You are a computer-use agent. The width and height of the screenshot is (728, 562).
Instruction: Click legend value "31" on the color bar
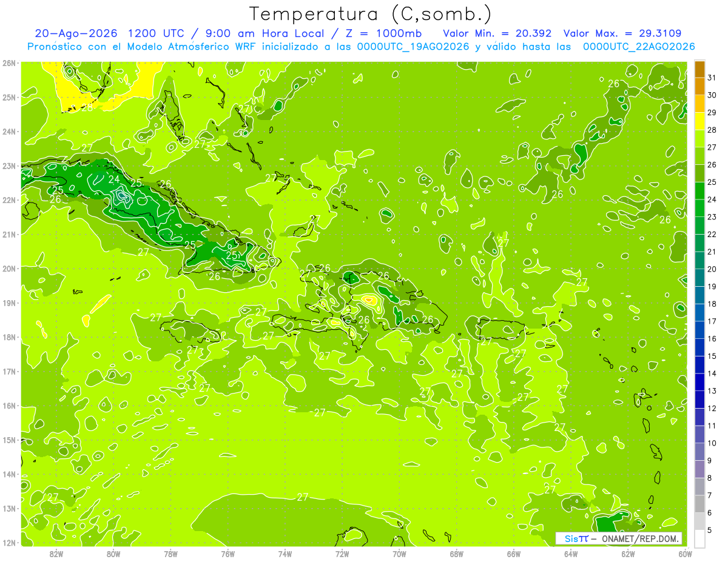pyautogui.click(x=711, y=78)
